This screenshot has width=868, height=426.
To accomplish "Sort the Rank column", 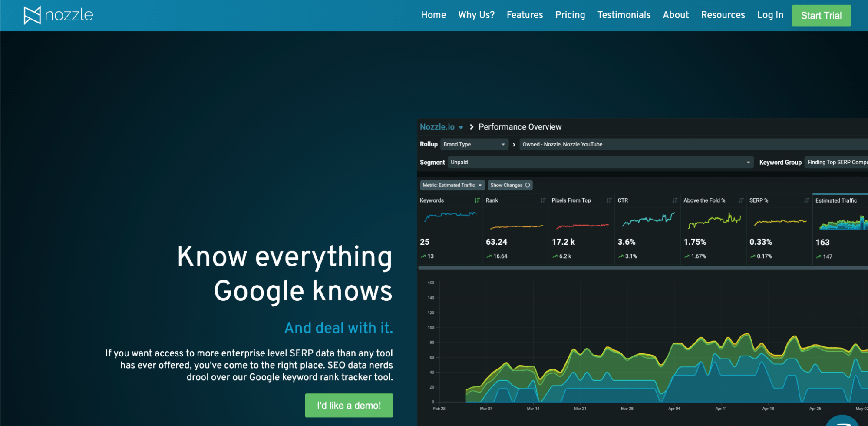I will click(542, 200).
